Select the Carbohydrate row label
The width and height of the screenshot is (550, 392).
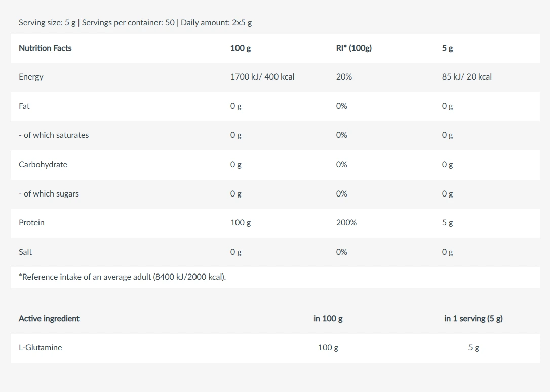coord(43,165)
